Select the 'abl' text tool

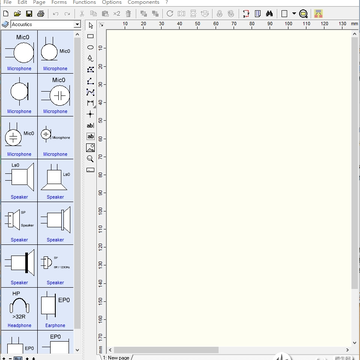[90, 125]
